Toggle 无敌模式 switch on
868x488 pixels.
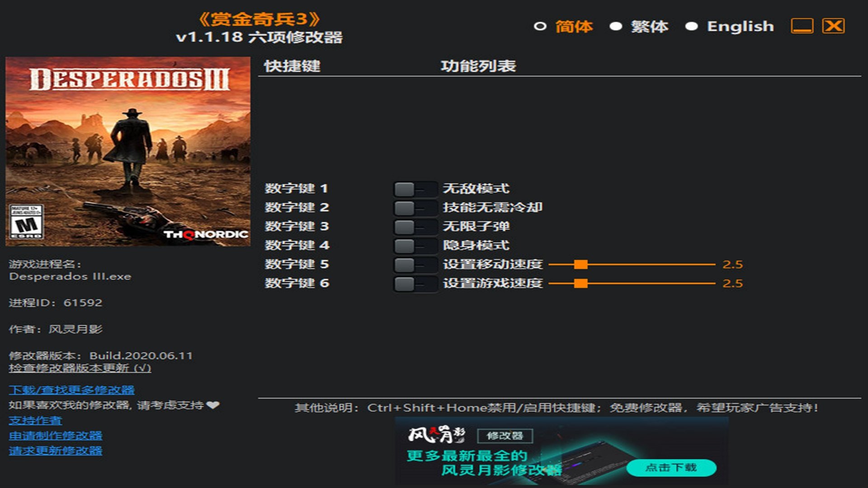coord(415,189)
